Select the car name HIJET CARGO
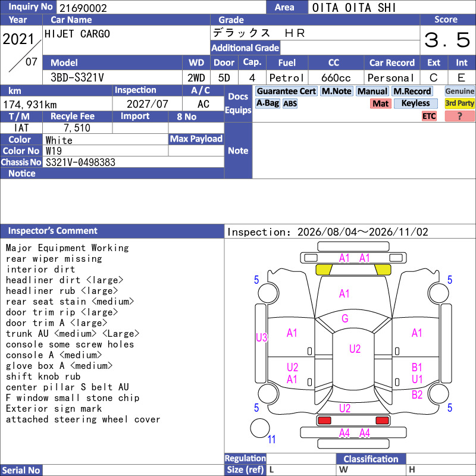Screen dimensions: 476x476 [77, 34]
